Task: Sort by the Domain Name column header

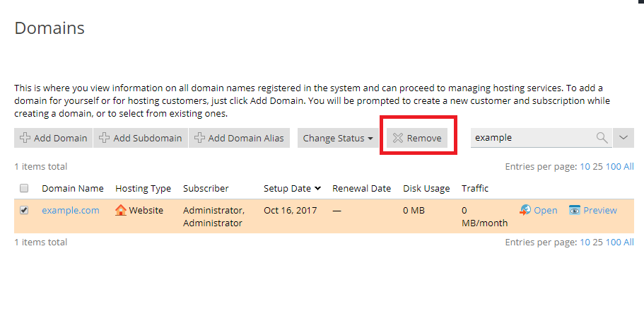Action: [73, 189]
